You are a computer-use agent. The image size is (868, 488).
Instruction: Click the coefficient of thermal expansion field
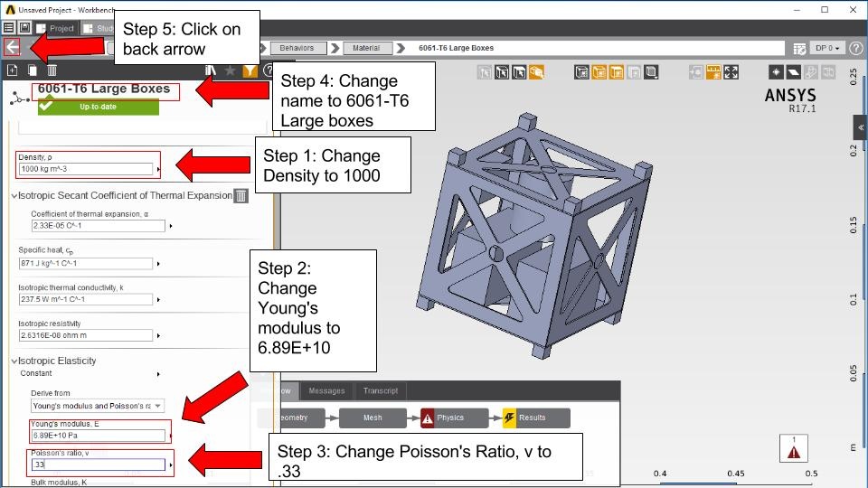pos(98,226)
